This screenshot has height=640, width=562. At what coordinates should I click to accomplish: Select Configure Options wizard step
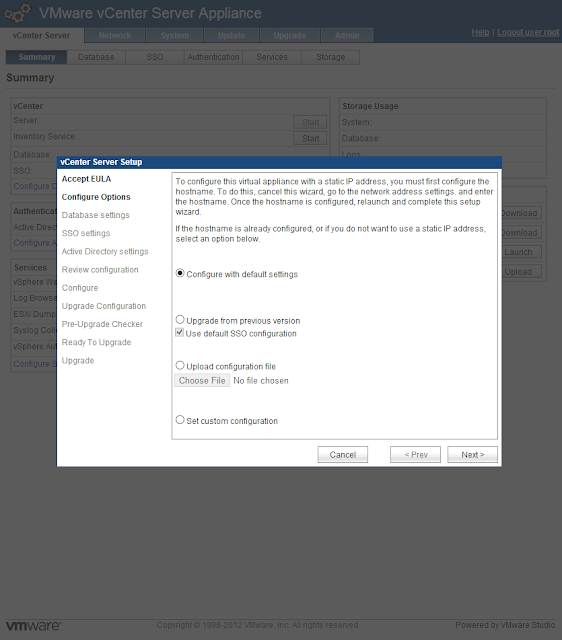[x=96, y=197]
